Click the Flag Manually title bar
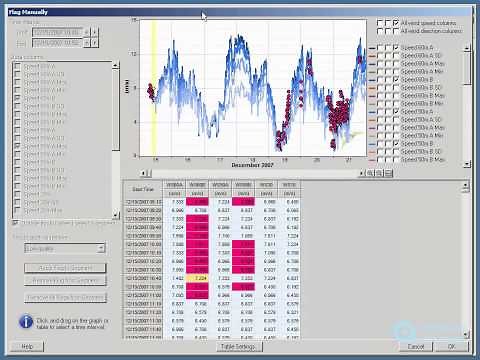Screen dimensions: 480x360 pyautogui.click(x=239, y=12)
